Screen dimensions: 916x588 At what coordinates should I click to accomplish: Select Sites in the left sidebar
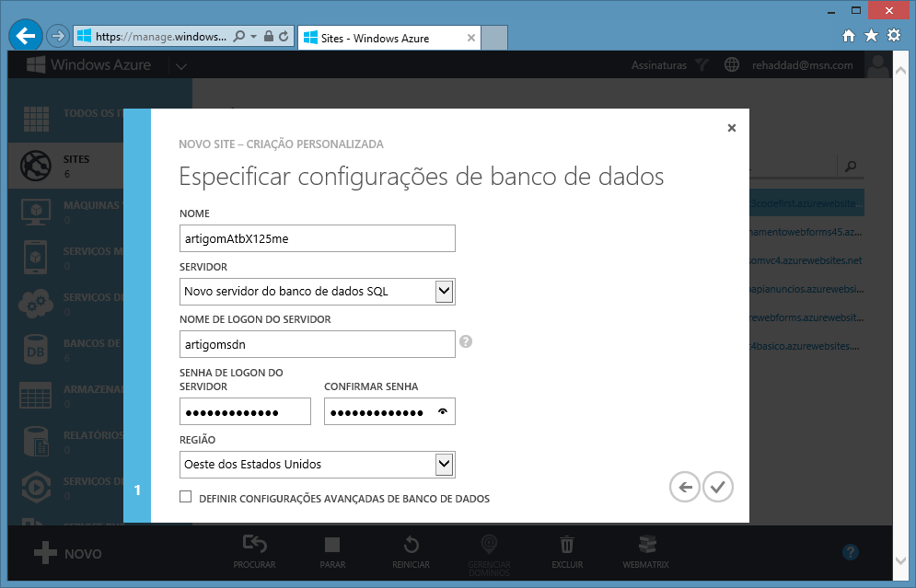pyautogui.click(x=65, y=166)
